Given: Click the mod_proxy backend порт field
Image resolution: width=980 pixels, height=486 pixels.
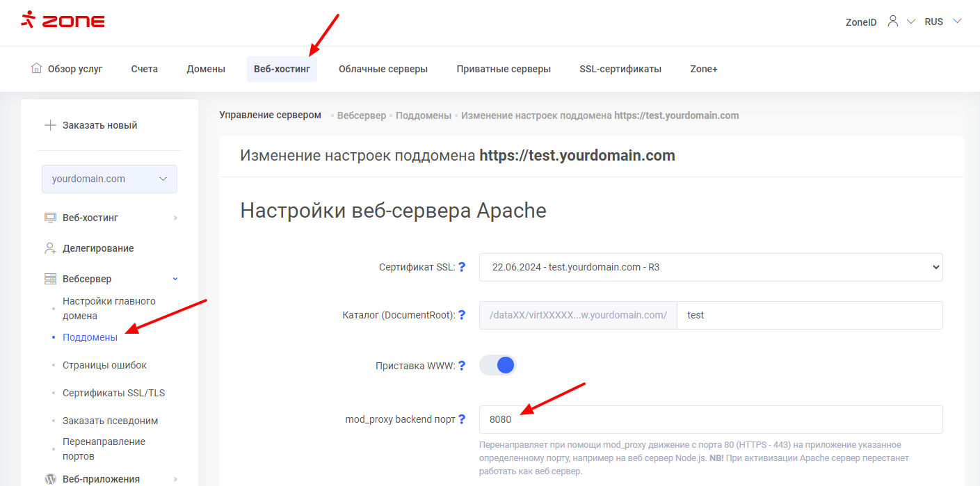Looking at the screenshot, I should coord(710,419).
